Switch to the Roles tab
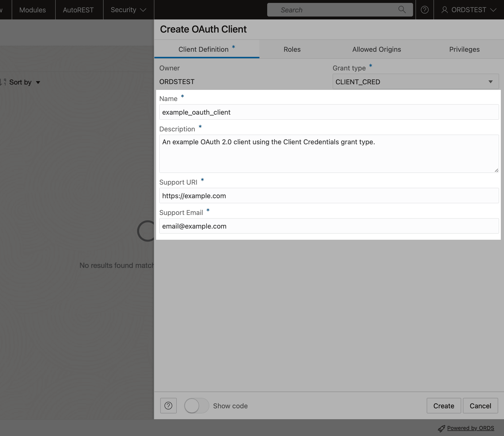This screenshot has width=504, height=436. click(x=292, y=49)
